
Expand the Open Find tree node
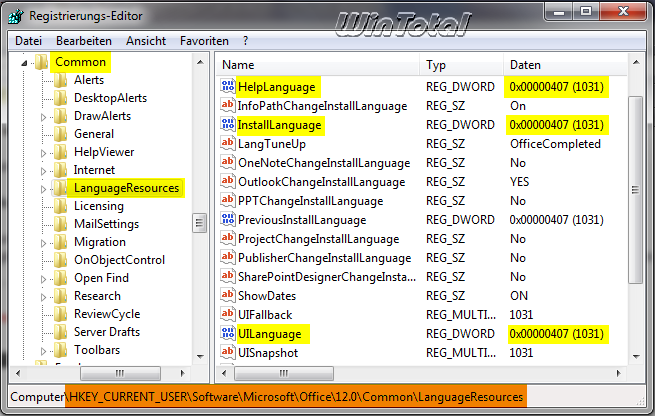pyautogui.click(x=43, y=279)
